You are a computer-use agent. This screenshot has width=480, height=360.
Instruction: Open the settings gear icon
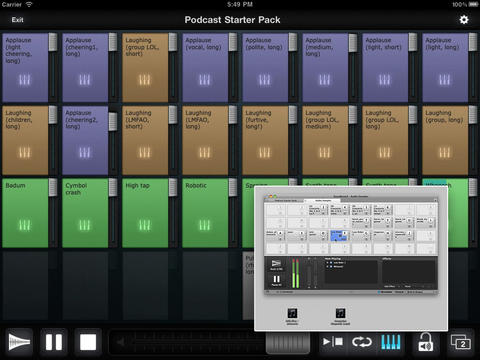pos(464,20)
